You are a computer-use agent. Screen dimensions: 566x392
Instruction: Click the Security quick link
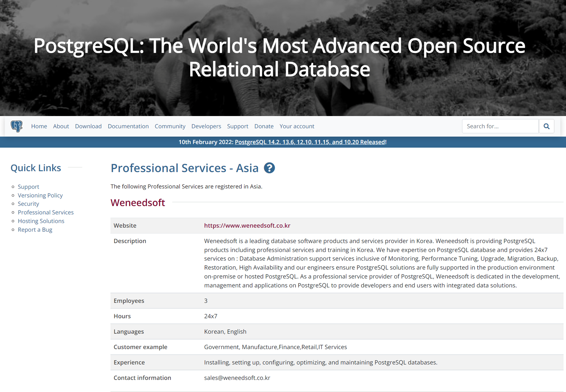click(x=28, y=204)
